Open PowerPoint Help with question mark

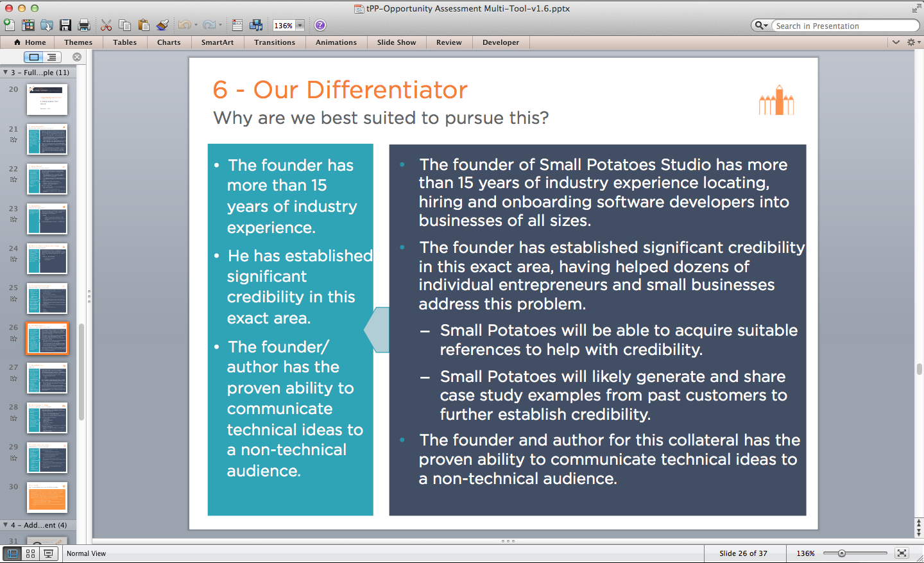[x=320, y=25]
